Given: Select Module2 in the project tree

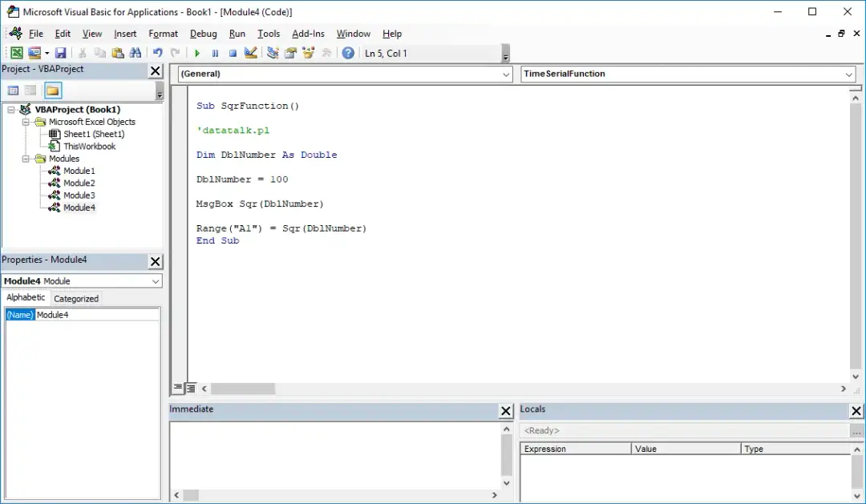Looking at the screenshot, I should 79,183.
